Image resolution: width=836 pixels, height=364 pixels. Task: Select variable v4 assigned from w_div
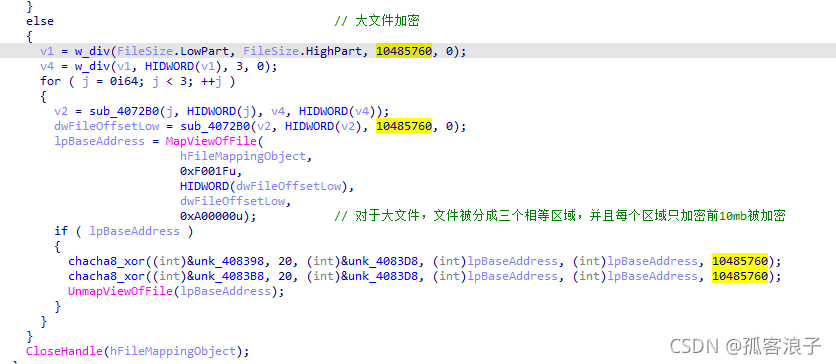click(x=47, y=67)
